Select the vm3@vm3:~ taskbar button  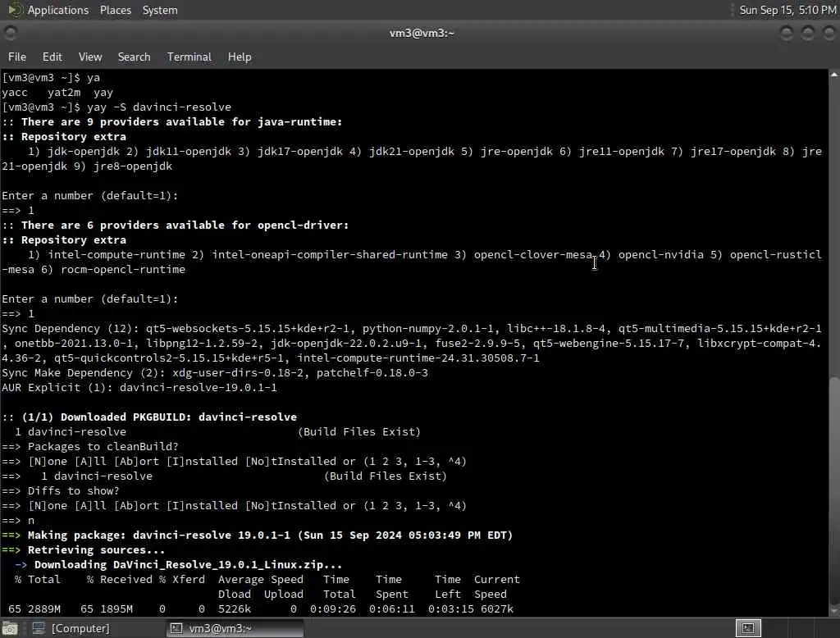[x=234, y=628]
